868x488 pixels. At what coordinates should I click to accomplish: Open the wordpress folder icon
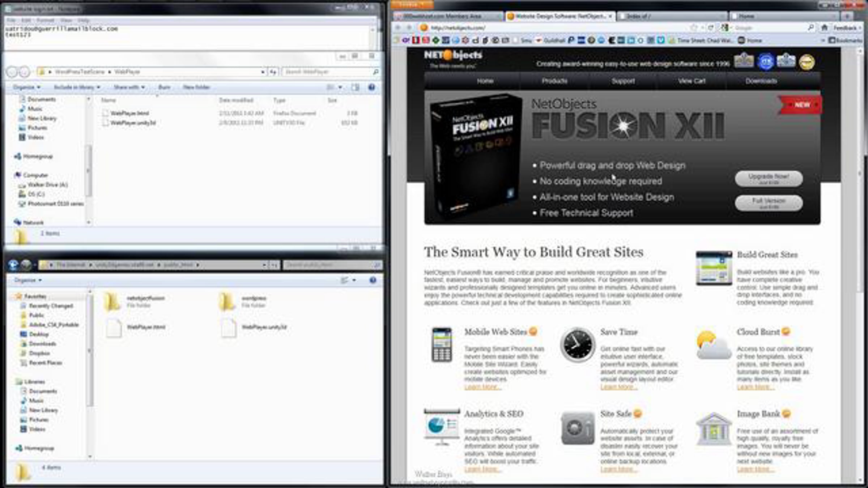click(227, 301)
